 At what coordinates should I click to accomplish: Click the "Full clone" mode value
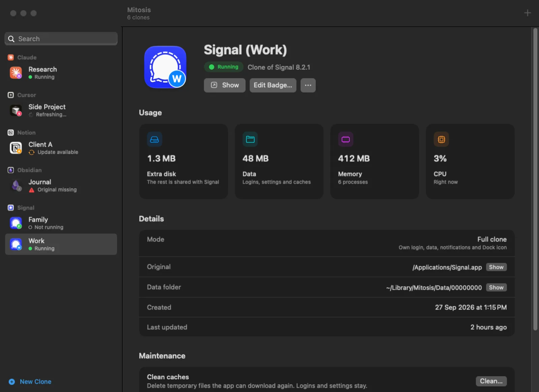coord(492,239)
